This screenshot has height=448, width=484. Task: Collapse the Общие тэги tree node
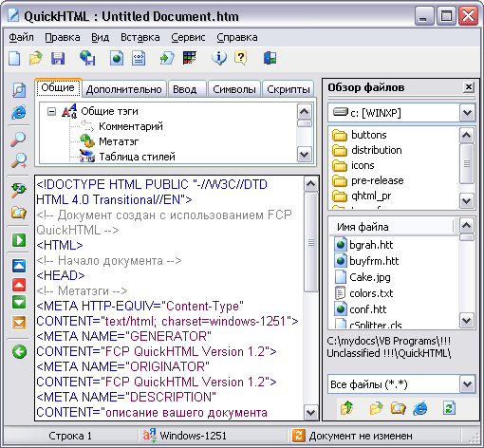(51, 111)
